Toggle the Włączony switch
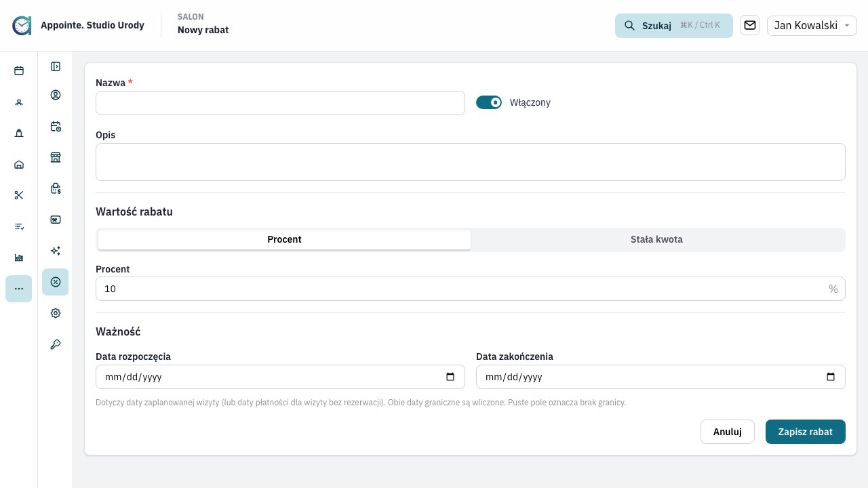868x488 pixels. [489, 102]
